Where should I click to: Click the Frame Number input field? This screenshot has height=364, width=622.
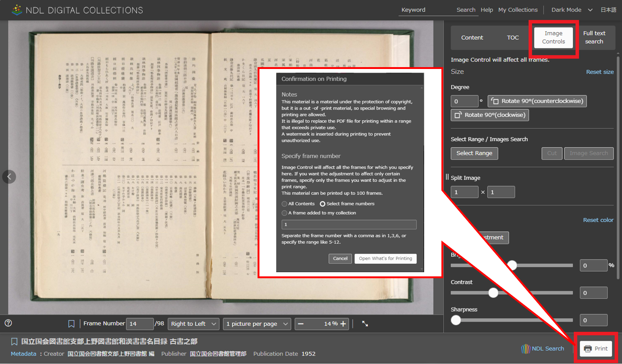pos(140,324)
